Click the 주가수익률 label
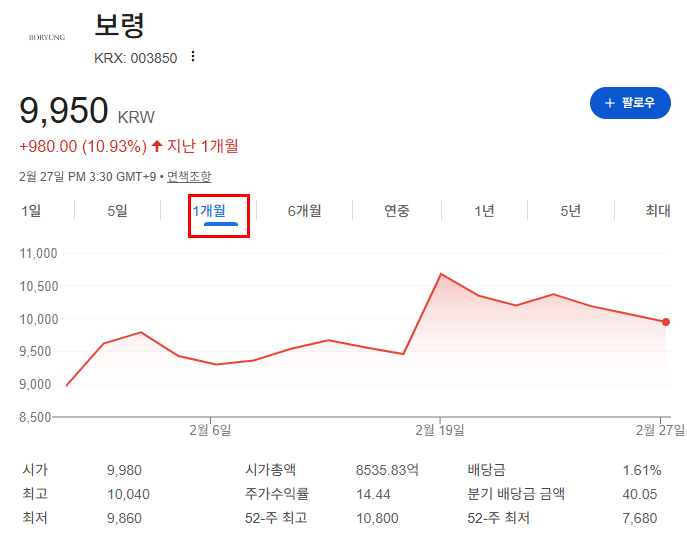Image resolution: width=687 pixels, height=547 pixels. pos(277,494)
